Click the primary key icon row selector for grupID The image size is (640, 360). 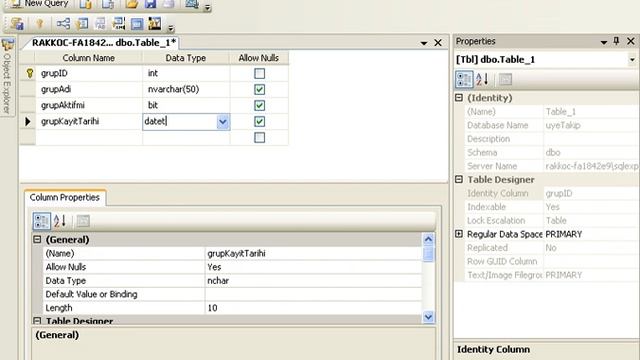29,73
